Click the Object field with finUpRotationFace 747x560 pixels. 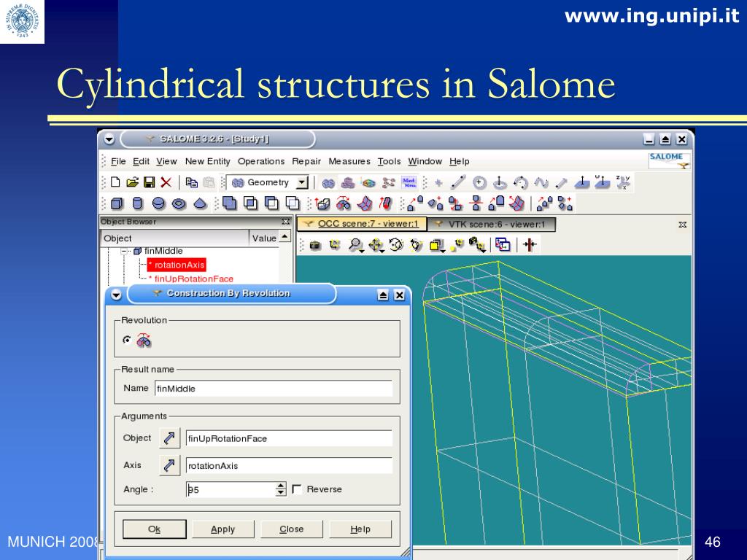pyautogui.click(x=289, y=438)
